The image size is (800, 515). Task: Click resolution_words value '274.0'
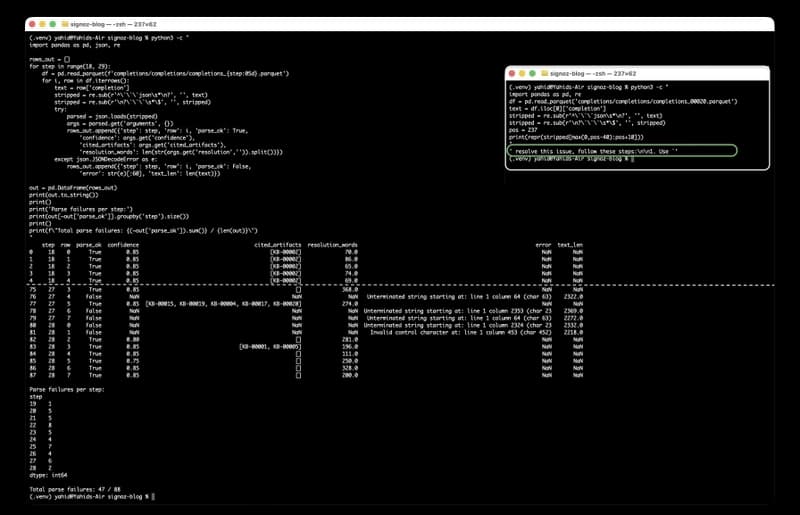click(349, 304)
